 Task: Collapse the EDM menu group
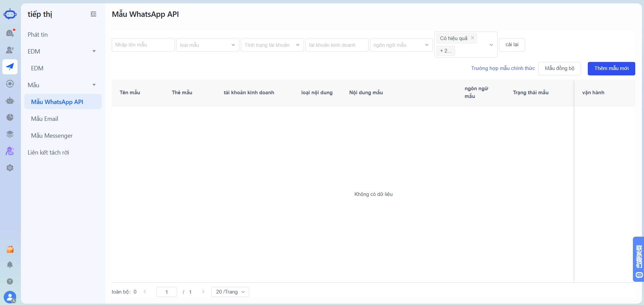coord(94,51)
